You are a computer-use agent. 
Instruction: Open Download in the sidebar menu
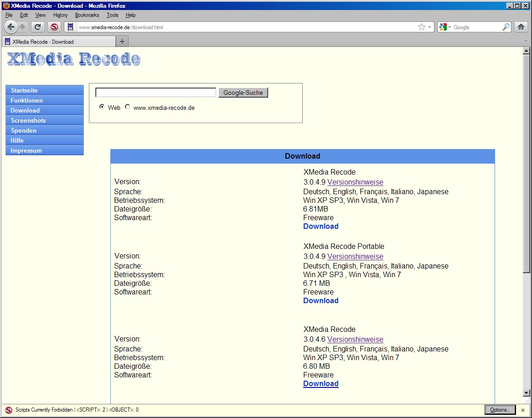pyautogui.click(x=44, y=110)
